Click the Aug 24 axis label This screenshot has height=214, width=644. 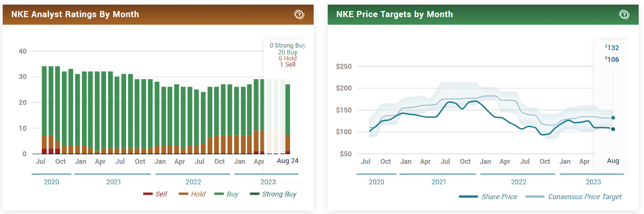tap(288, 161)
